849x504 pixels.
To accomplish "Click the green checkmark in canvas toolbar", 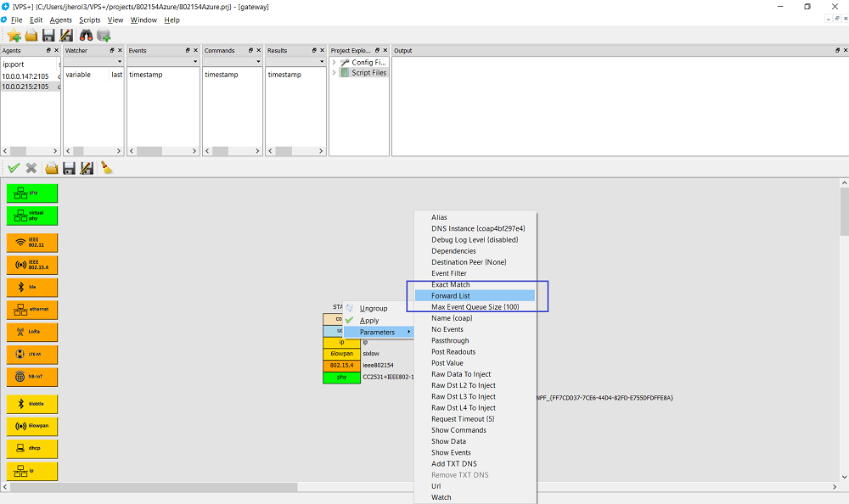I will point(14,168).
